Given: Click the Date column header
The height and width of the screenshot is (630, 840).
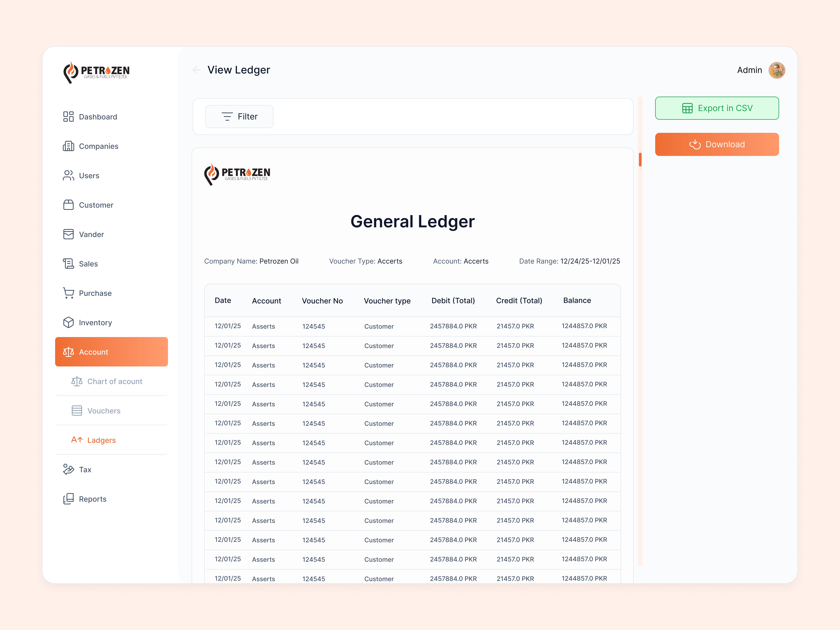Looking at the screenshot, I should pyautogui.click(x=223, y=300).
